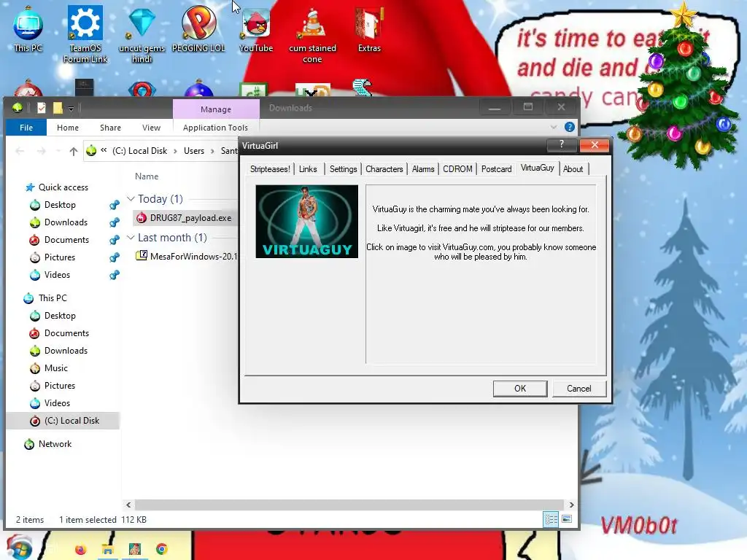Expand the Explorer ribbon chevron
Image resolution: width=747 pixels, height=560 pixels.
(x=554, y=127)
